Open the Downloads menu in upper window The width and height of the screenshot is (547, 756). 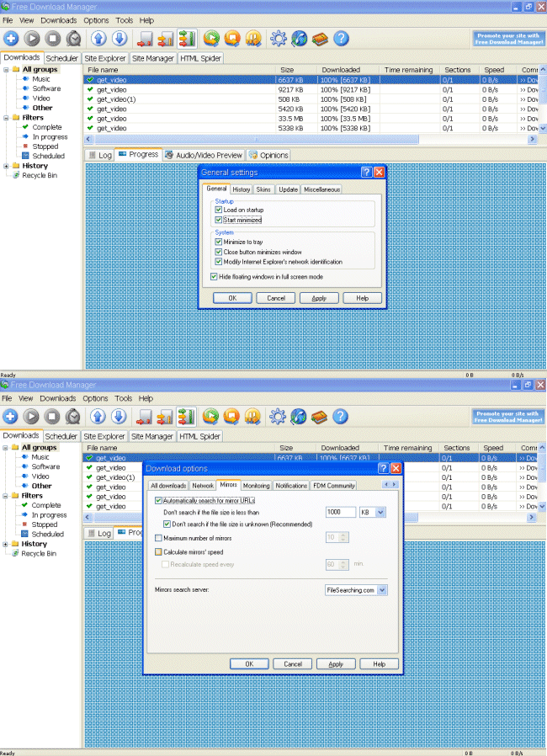pos(58,20)
